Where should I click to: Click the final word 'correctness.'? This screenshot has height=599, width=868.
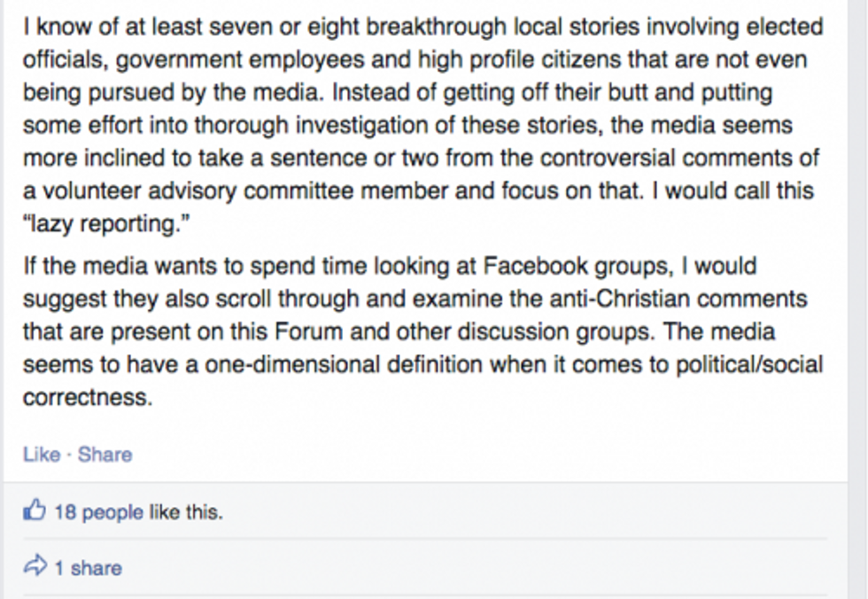[x=88, y=397]
